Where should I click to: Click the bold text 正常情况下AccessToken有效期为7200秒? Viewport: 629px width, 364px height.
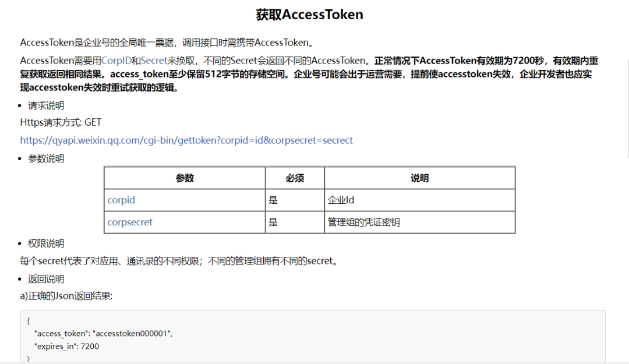point(459,61)
